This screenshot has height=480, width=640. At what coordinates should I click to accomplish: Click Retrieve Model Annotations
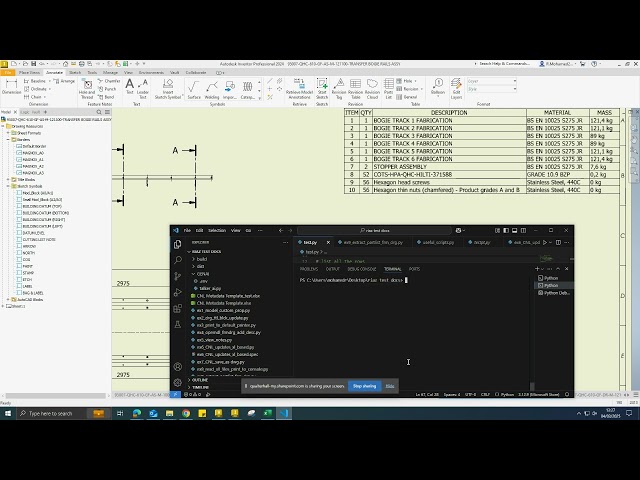[299, 89]
